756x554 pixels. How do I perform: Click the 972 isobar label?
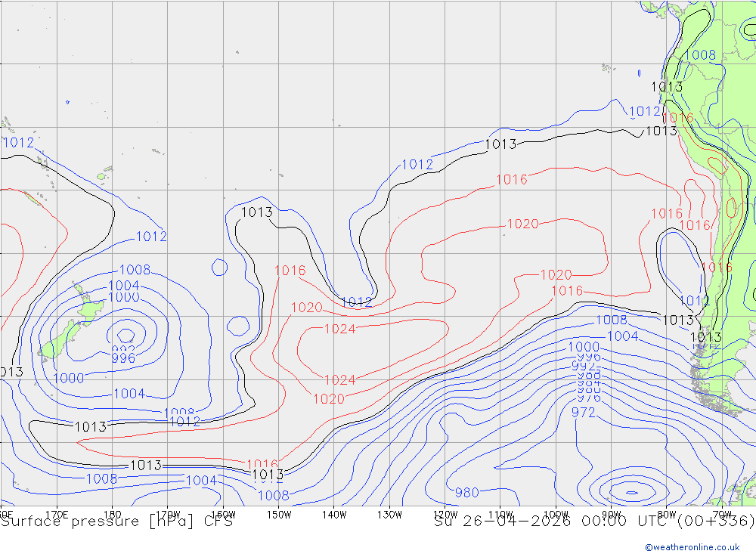pos(584,412)
